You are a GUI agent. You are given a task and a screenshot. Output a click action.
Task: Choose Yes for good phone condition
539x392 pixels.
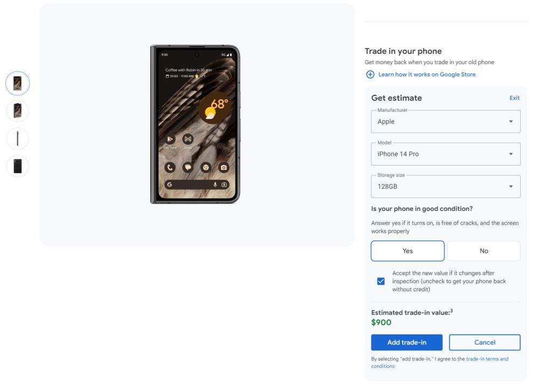[x=407, y=251]
